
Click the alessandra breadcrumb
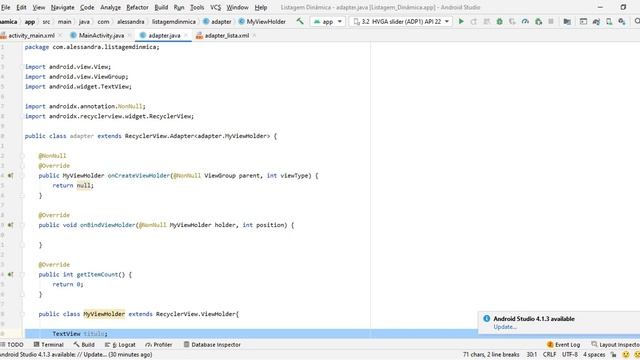pos(131,22)
